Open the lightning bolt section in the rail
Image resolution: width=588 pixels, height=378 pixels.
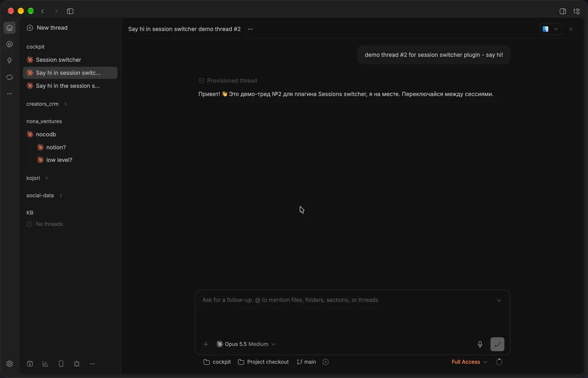10,61
